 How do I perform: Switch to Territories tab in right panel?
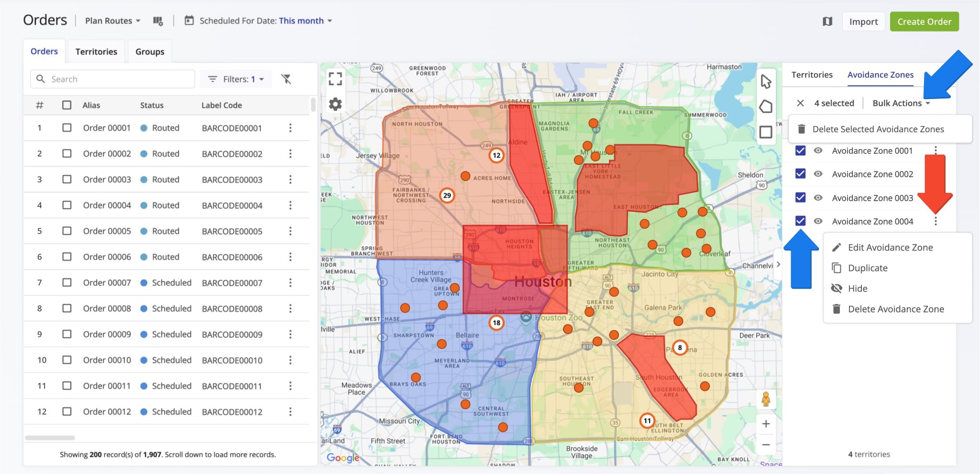click(812, 75)
